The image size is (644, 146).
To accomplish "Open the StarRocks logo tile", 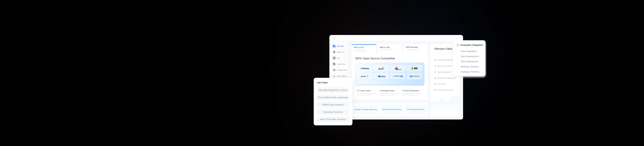I will pyautogui.click(x=414, y=76).
